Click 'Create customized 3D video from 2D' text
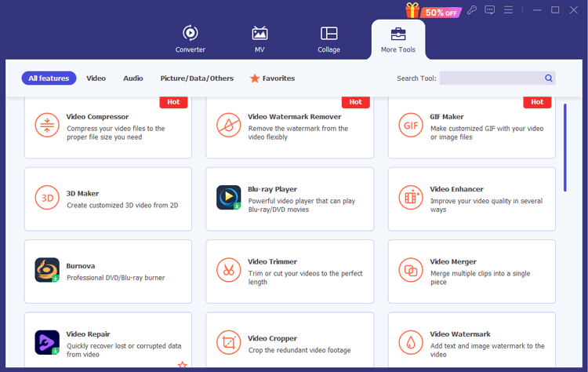Screen dimensions: 588x372 [x=122, y=206]
